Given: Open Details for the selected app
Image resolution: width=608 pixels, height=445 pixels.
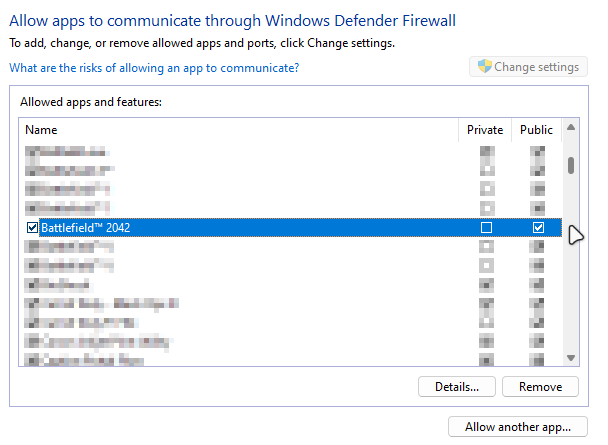Looking at the screenshot, I should [457, 386].
